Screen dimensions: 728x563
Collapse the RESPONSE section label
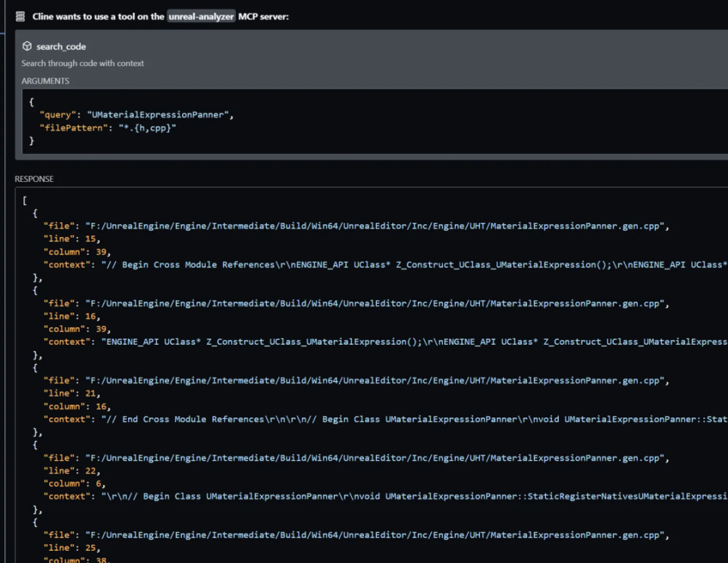click(34, 179)
